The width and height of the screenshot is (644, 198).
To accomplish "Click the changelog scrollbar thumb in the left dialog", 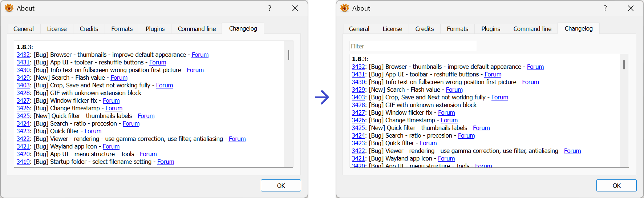I will coord(288,55).
